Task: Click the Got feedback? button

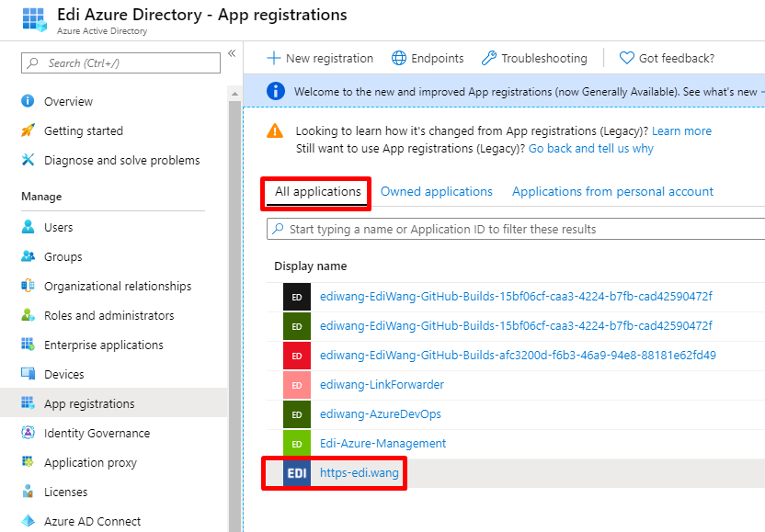Action: (x=667, y=58)
